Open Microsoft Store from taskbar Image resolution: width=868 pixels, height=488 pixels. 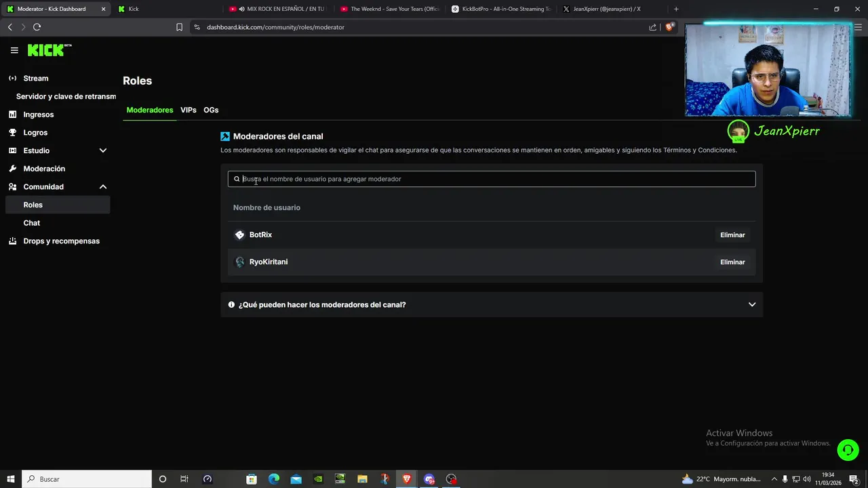[252, 479]
